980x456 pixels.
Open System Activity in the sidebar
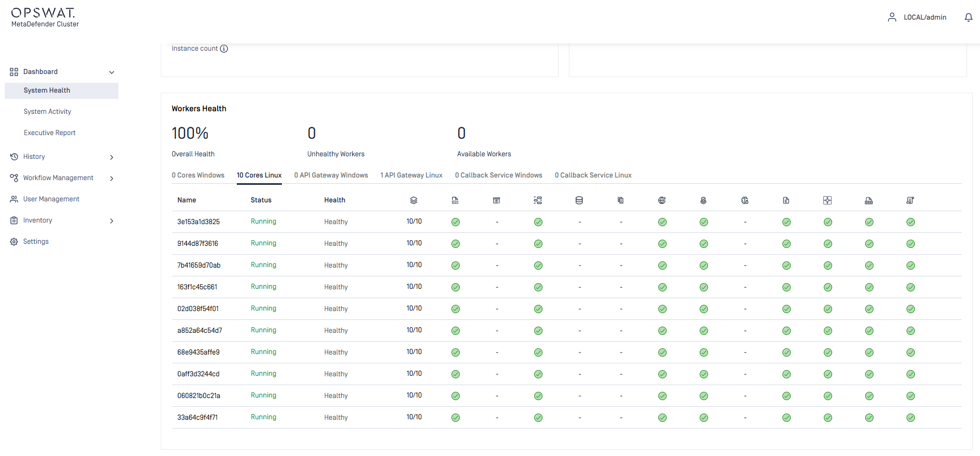pos(48,112)
